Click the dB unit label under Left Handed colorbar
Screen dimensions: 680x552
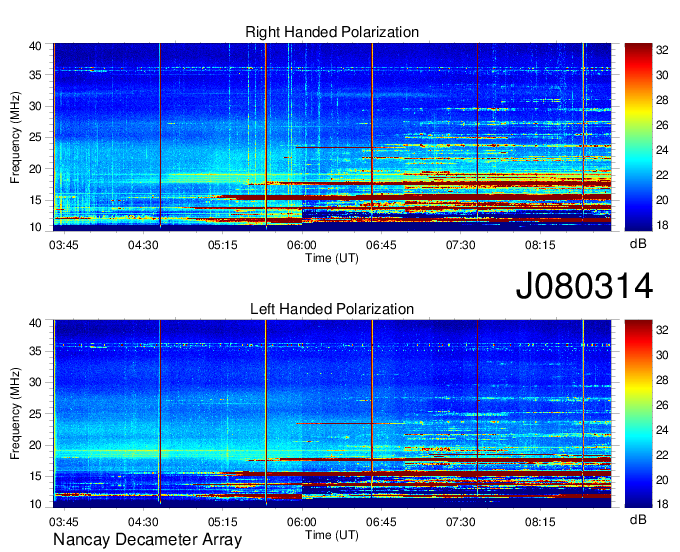click(638, 519)
